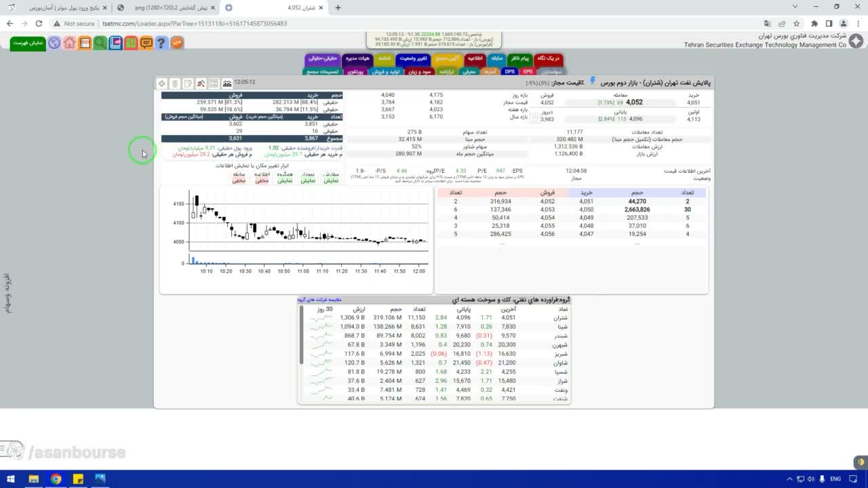Screen dimensions: 868x488
Task: Click the grey rows layout icon beside chart icons
Action: pyautogui.click(x=214, y=83)
